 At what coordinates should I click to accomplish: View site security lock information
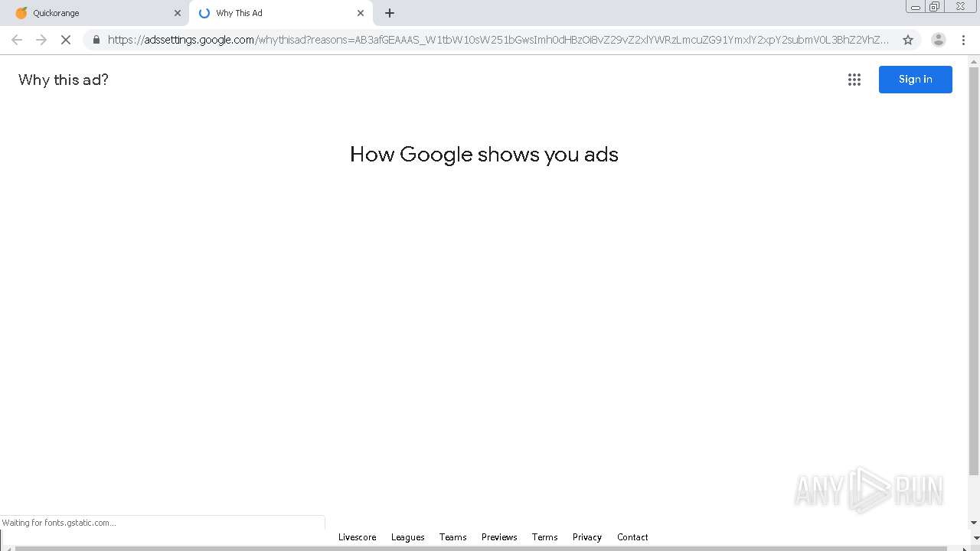(96, 40)
